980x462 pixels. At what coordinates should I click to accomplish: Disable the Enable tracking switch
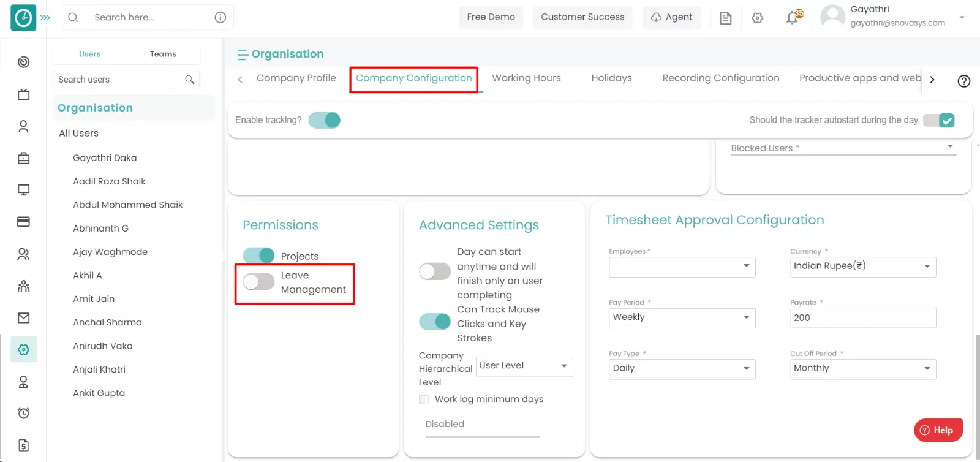click(x=324, y=120)
